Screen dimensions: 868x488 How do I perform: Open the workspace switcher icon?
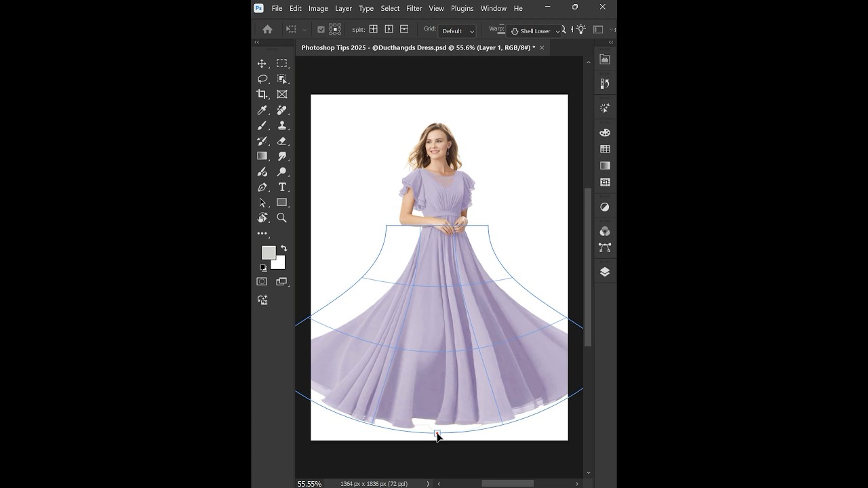point(598,29)
